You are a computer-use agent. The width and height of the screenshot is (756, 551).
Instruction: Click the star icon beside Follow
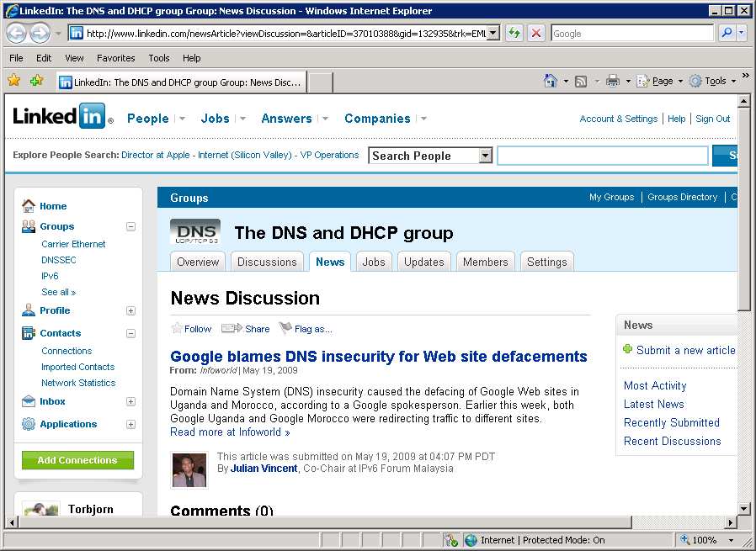[x=177, y=328]
